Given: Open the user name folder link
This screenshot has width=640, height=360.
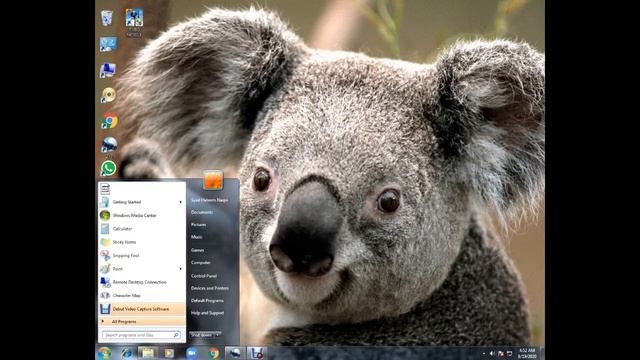Looking at the screenshot, I should pyautogui.click(x=209, y=200).
